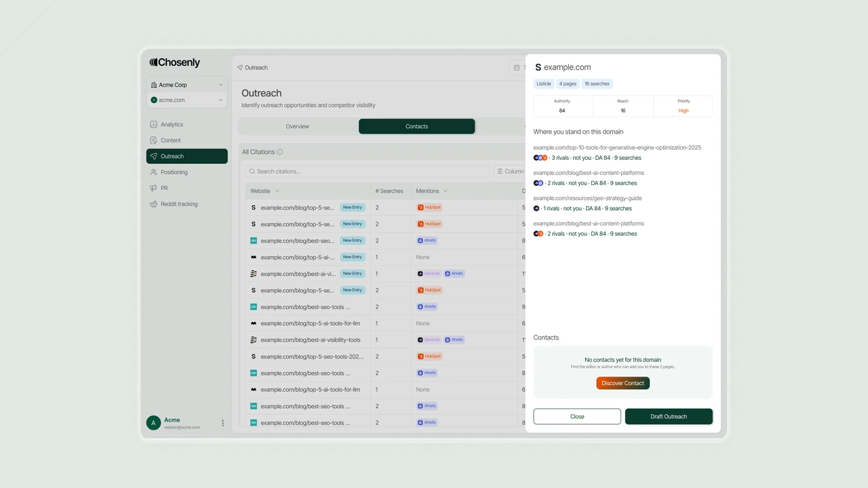
Task: Click the Outreach breadcrumb label
Action: pos(256,68)
